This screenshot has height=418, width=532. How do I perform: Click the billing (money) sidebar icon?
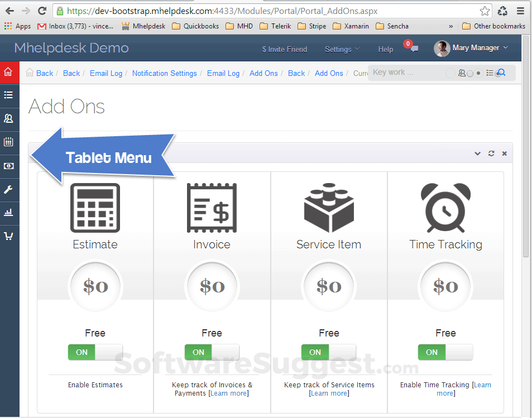pos(9,165)
